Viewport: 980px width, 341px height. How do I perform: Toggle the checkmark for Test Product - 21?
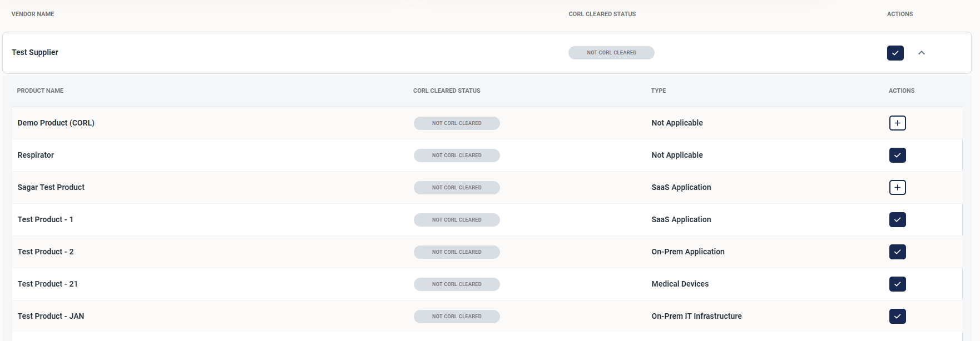click(x=897, y=284)
